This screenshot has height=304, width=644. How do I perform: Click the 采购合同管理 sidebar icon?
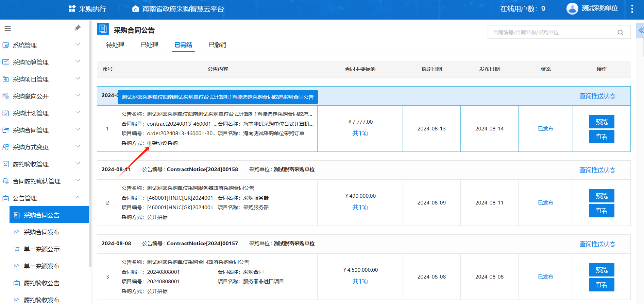pos(6,130)
